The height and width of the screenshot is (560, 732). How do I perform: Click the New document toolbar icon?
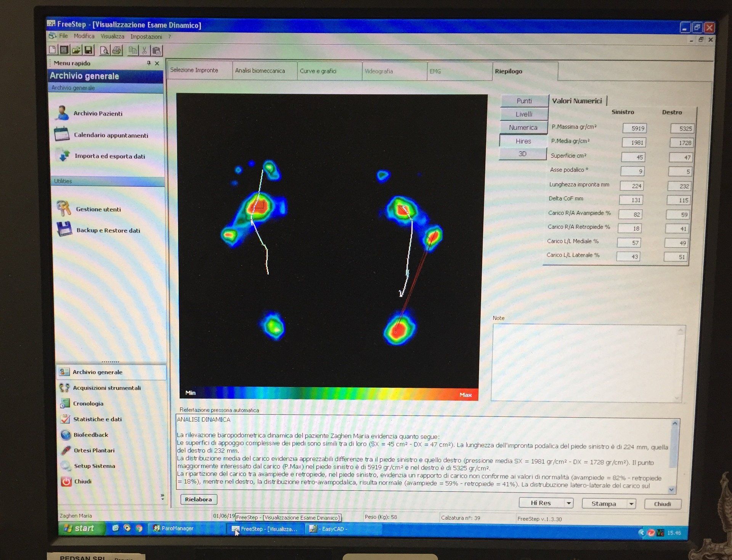pyautogui.click(x=53, y=50)
